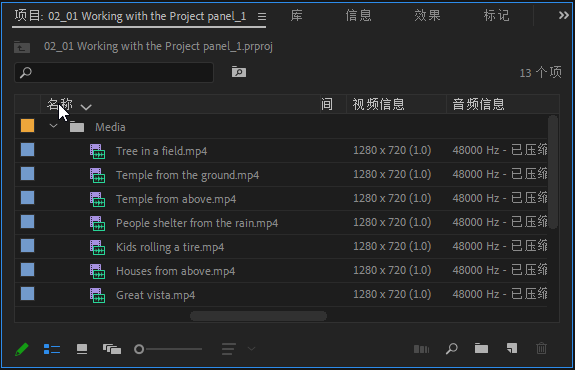575x370 pixels.
Task: Click the clip icon of Tree in a field.mp4
Action: 98,151
